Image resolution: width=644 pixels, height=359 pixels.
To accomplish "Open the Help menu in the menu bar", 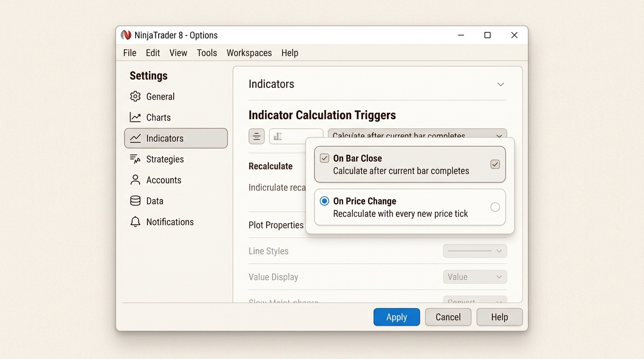I will (x=290, y=53).
